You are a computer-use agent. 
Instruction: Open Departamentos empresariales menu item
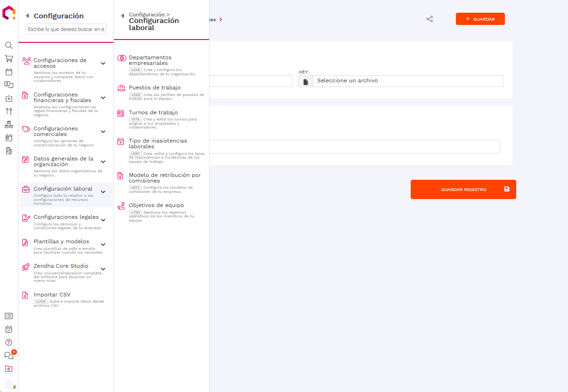tap(150, 60)
